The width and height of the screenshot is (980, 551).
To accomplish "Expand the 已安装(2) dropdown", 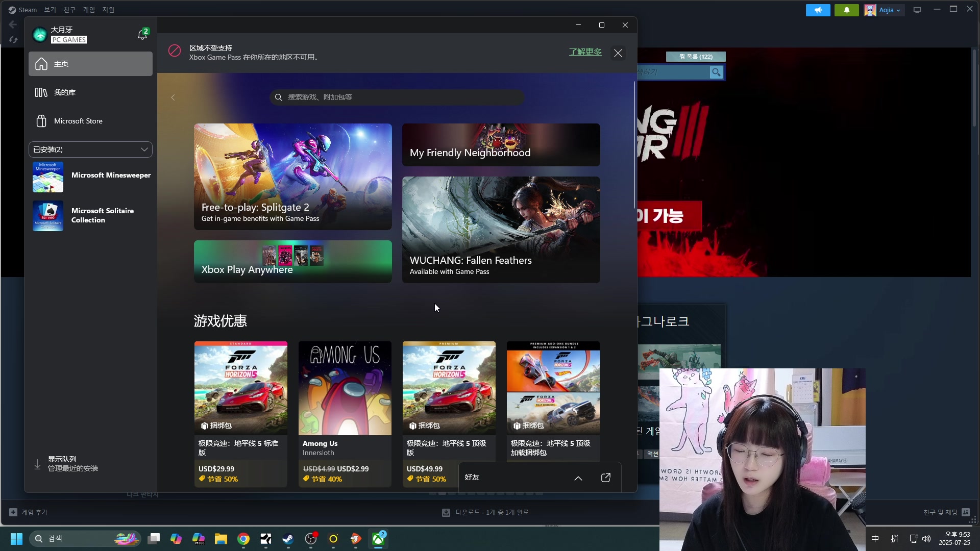I will (x=90, y=149).
